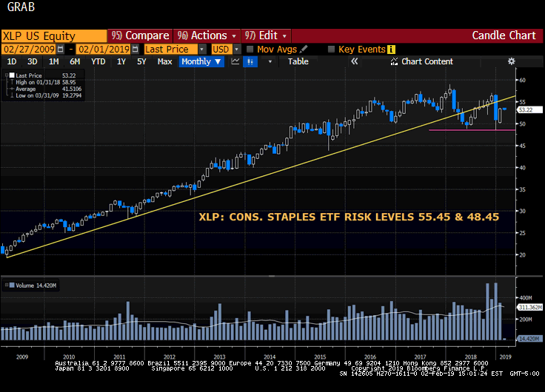This screenshot has height=392, width=545.
Task: Click the magenta horizontal support line
Action: coord(472,130)
